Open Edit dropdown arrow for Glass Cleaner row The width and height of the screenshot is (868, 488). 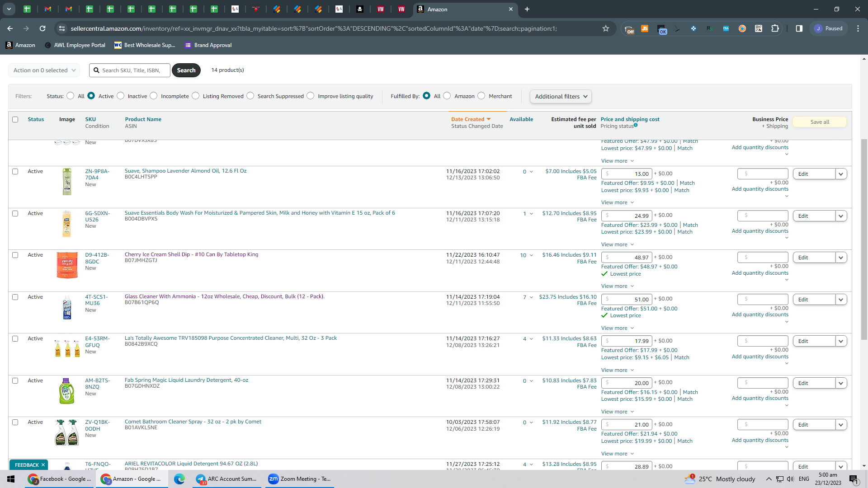(841, 300)
